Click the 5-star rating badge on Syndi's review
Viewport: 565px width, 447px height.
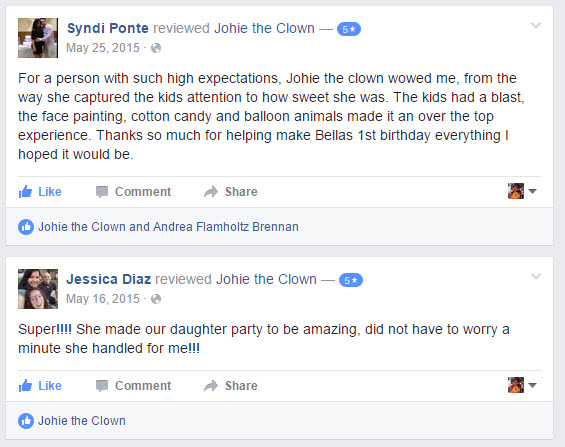349,29
